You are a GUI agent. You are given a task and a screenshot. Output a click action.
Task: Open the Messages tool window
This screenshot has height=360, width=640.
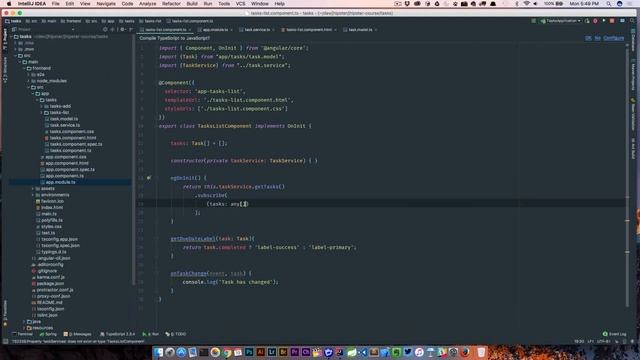tap(78, 334)
